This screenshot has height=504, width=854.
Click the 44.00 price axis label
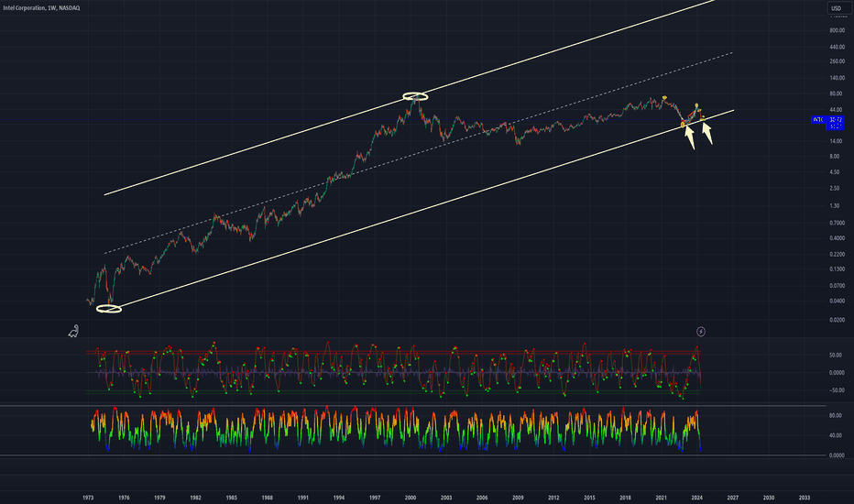point(836,110)
